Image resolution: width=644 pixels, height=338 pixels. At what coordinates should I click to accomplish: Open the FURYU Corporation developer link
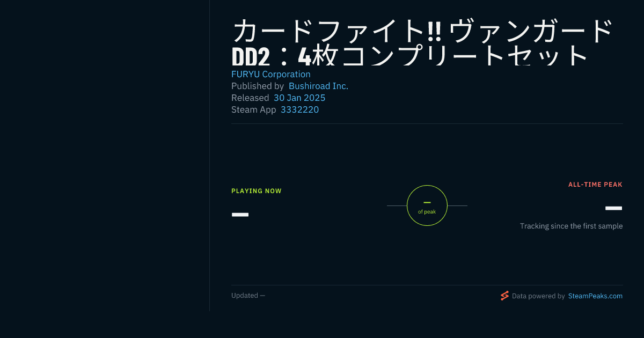pyautogui.click(x=271, y=74)
